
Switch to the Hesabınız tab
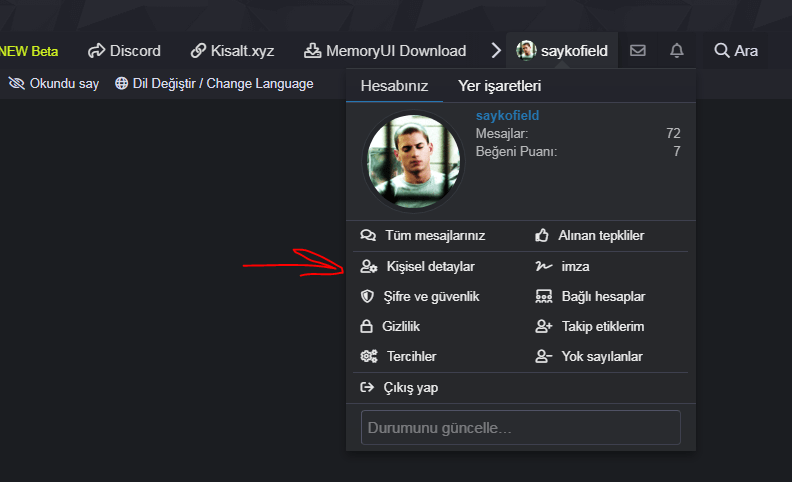394,86
